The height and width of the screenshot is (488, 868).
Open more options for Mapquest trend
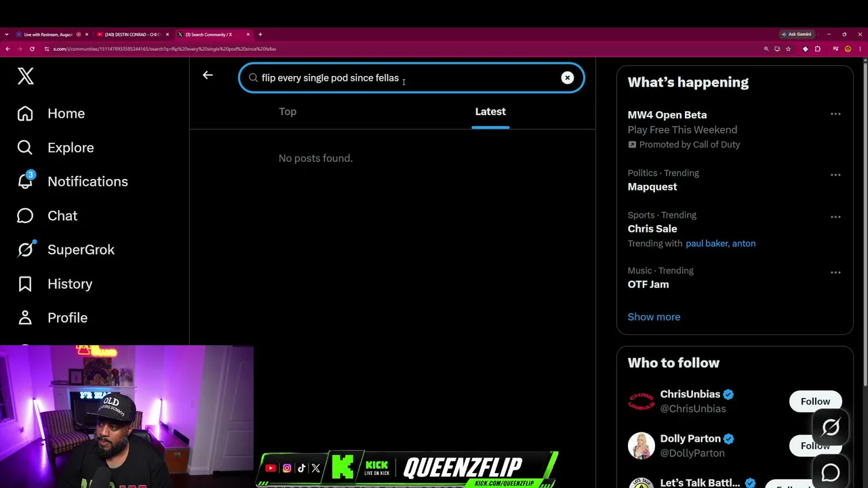point(835,175)
